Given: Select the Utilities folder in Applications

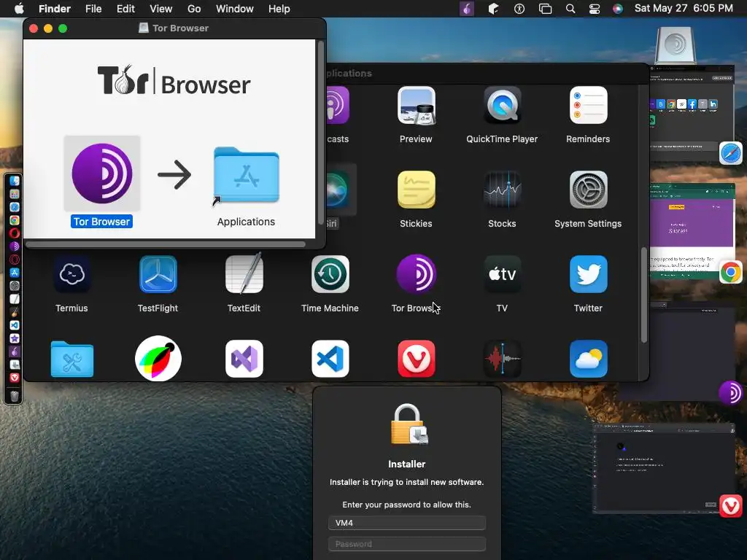Looking at the screenshot, I should 71,359.
